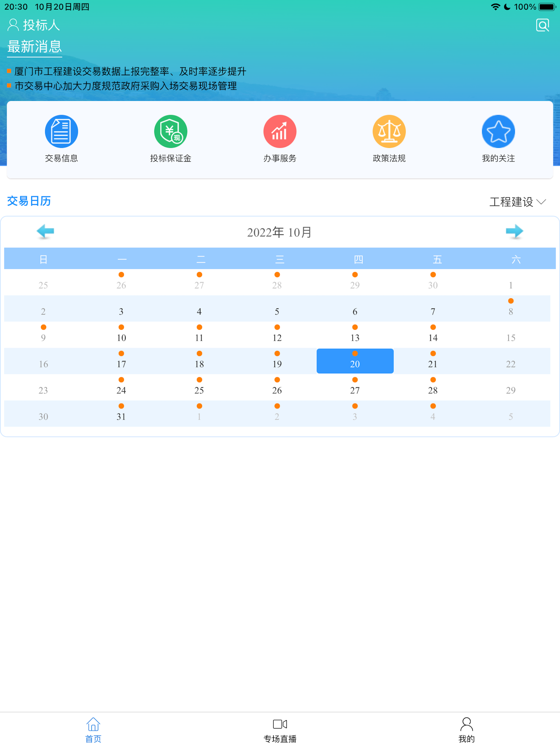Open the 投标保证金 shield icon
560x747 pixels.
pos(171,131)
